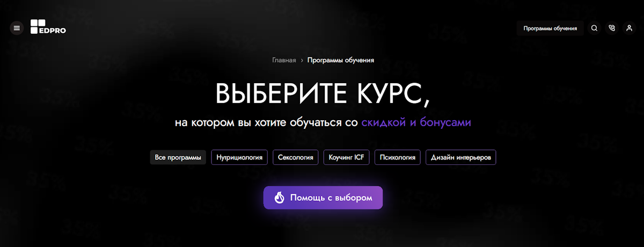Click the "Программы обучения" breadcrumb
This screenshot has width=644, height=247.
tap(341, 60)
